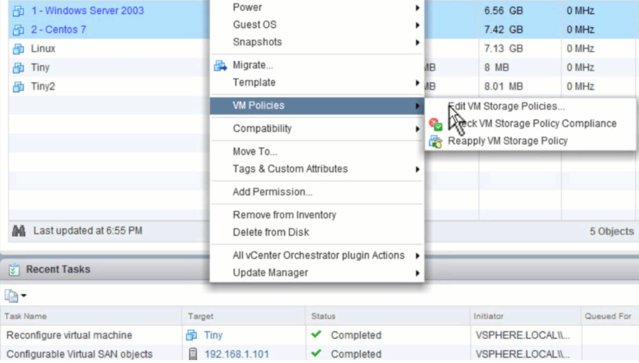Click the 7.42 GB value in Centos 7 row
639x363 pixels.
(x=503, y=30)
